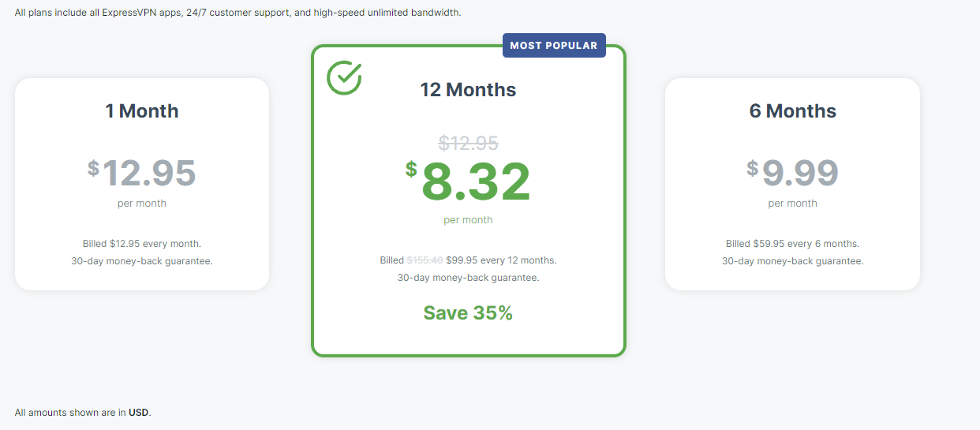Click 'Billed $12.95 every month' text

click(x=142, y=244)
